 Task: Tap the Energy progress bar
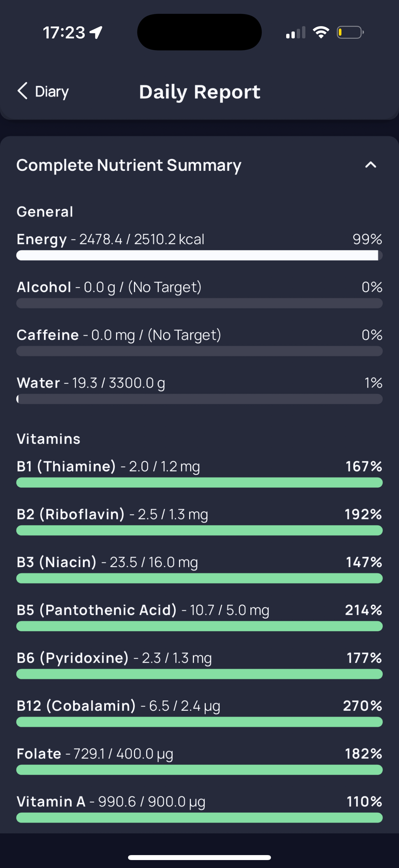(x=199, y=256)
